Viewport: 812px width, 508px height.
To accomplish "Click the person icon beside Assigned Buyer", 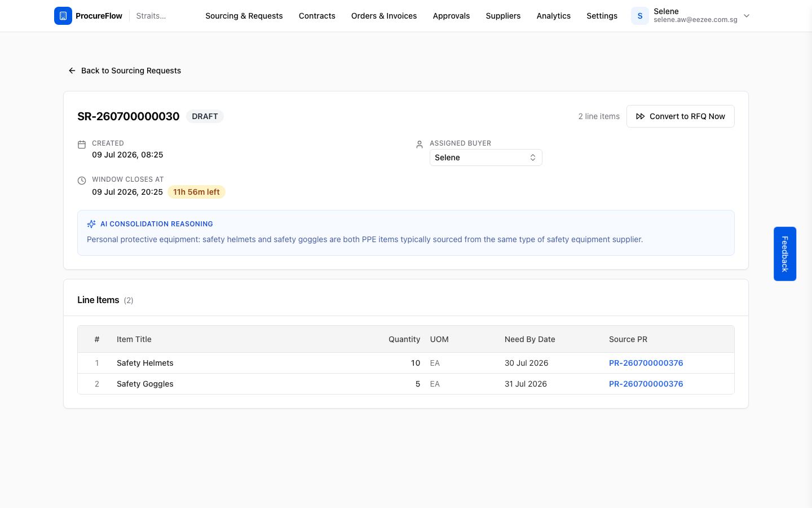I will 420,144.
